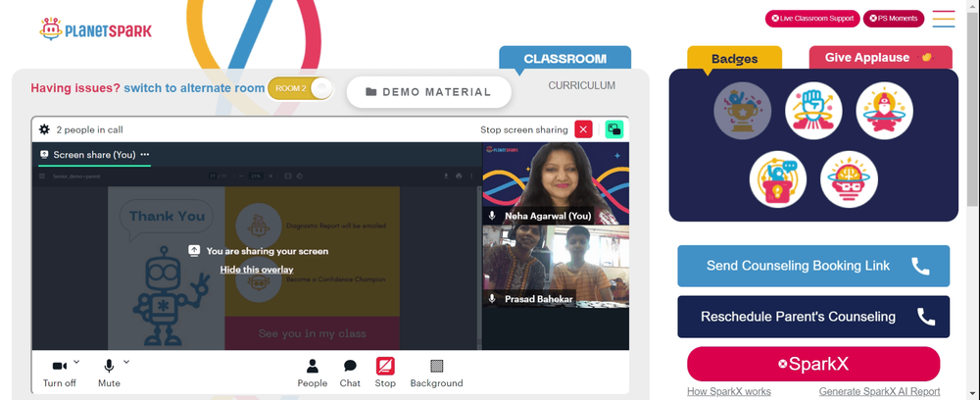Open call settings gear icon
Image resolution: width=980 pixels, height=400 pixels.
click(44, 129)
